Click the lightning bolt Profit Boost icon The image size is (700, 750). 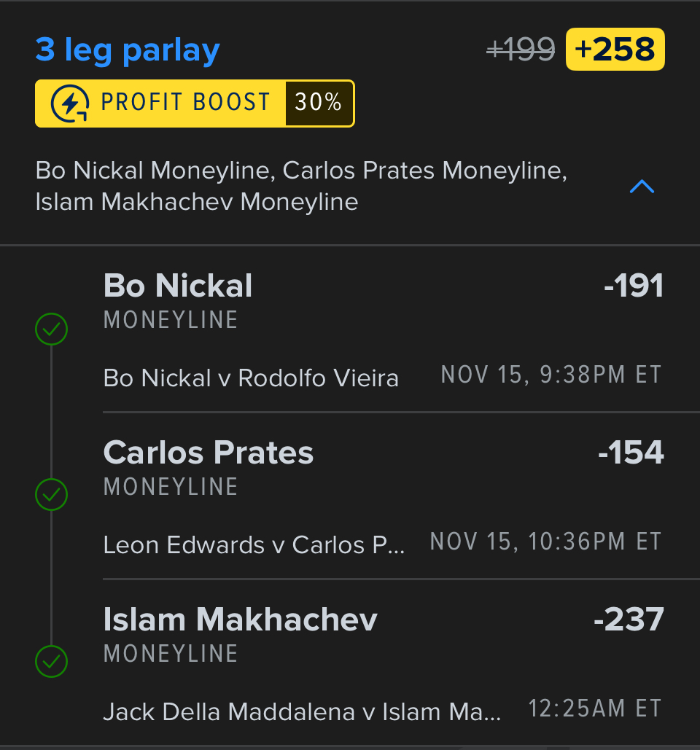click(70, 103)
